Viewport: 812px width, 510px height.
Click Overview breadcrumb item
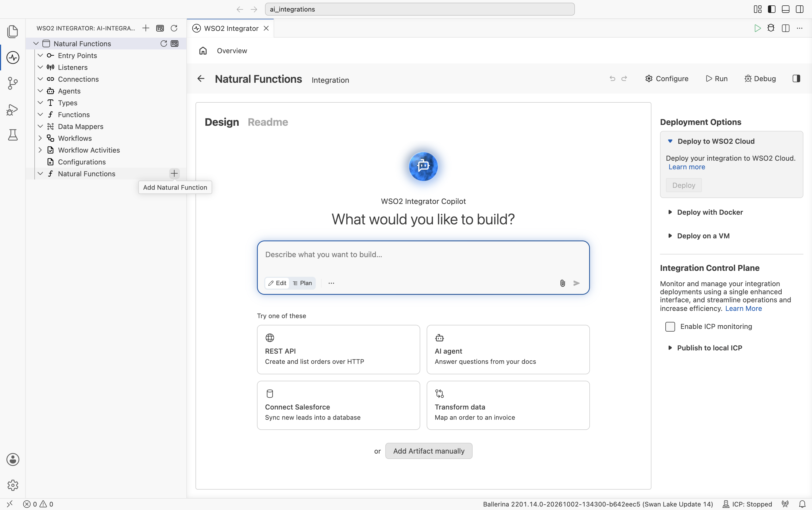[x=232, y=51]
